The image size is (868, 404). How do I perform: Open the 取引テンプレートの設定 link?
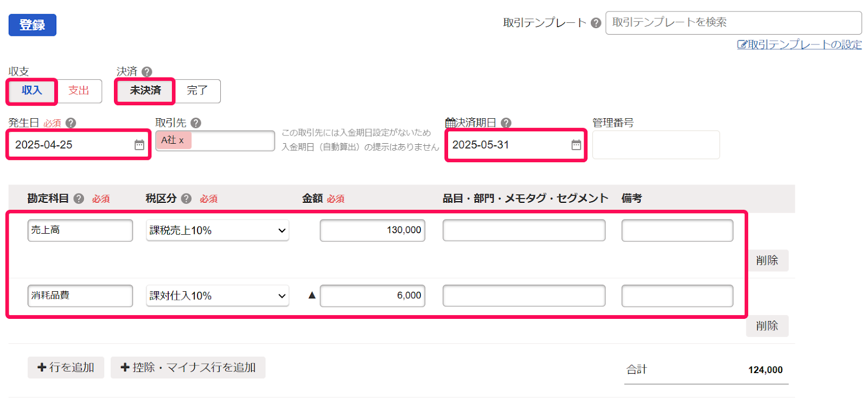pos(799,44)
